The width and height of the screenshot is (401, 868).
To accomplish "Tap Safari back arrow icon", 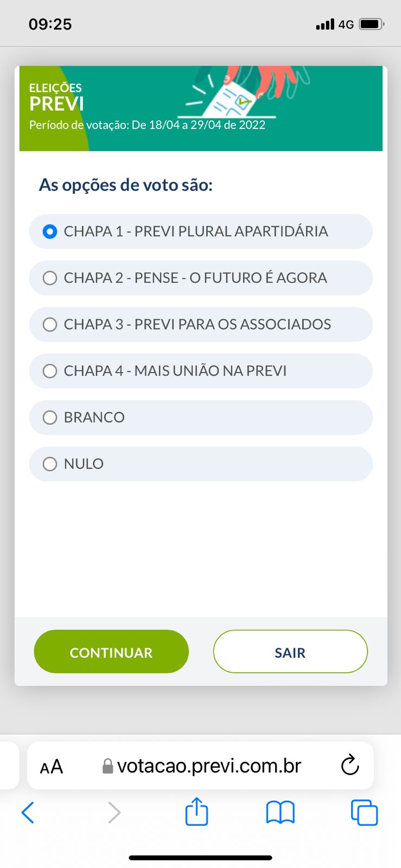I will 28,812.
